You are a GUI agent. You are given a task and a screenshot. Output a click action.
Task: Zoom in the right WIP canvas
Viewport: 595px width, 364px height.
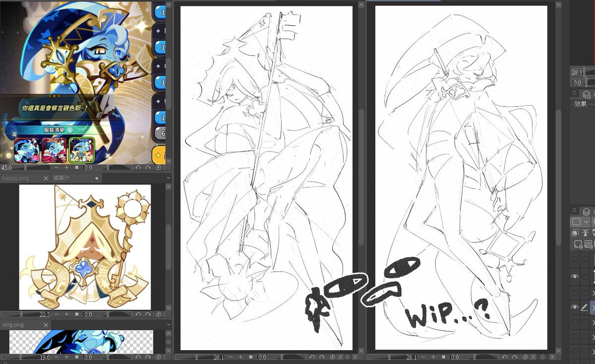433,357
